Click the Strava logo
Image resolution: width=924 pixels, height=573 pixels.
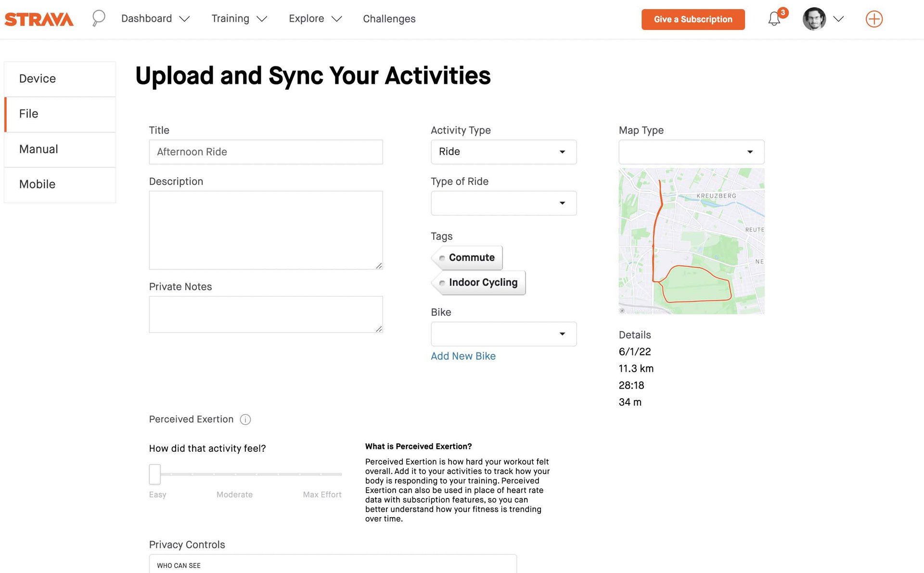tap(39, 19)
